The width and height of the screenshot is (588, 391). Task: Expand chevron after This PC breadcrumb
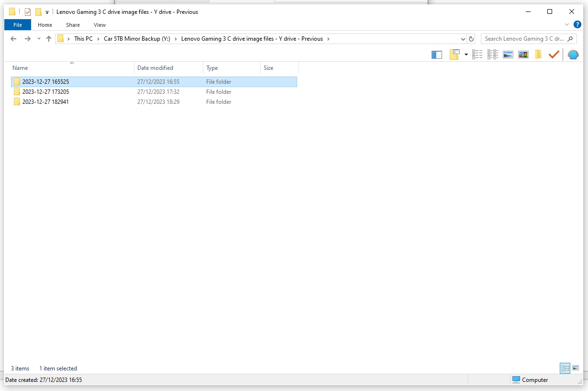tap(98, 39)
